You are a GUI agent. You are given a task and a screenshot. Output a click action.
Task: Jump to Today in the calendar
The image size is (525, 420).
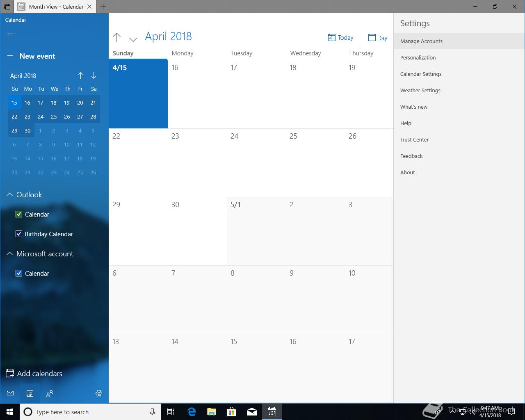[x=340, y=38]
